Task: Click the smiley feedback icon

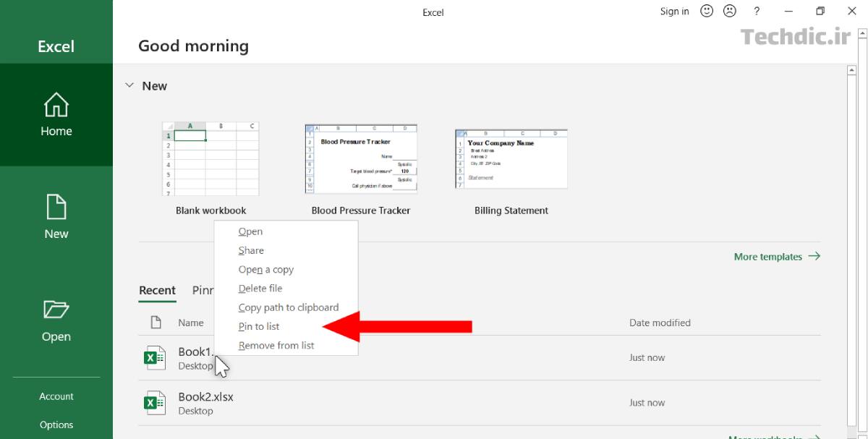Action: tap(707, 11)
